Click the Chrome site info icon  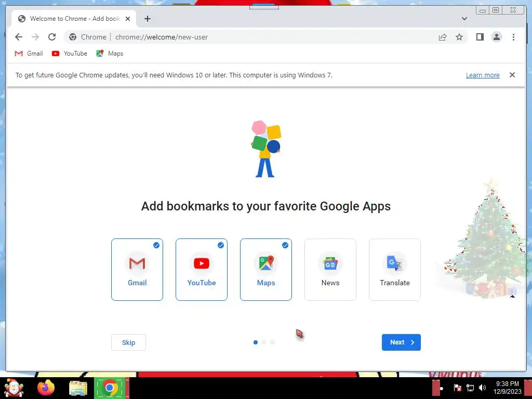pyautogui.click(x=73, y=37)
